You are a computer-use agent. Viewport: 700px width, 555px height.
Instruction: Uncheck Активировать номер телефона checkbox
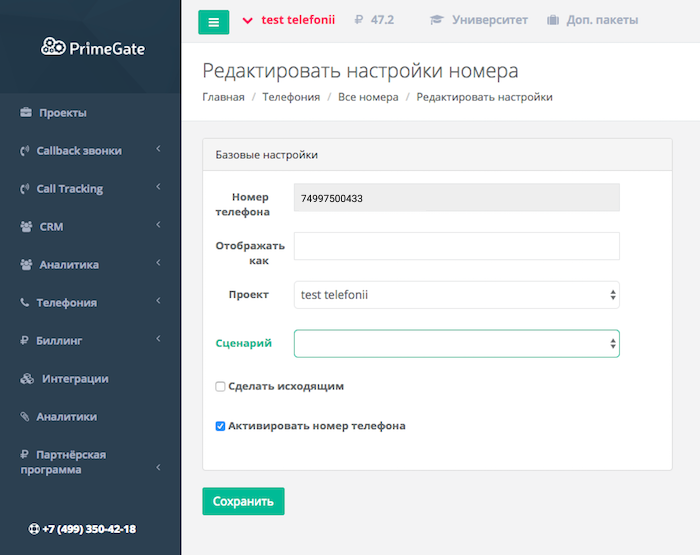tap(220, 426)
